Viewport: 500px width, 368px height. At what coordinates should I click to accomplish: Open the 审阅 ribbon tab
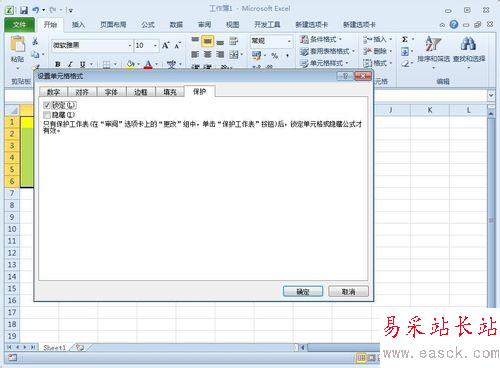[x=204, y=25]
